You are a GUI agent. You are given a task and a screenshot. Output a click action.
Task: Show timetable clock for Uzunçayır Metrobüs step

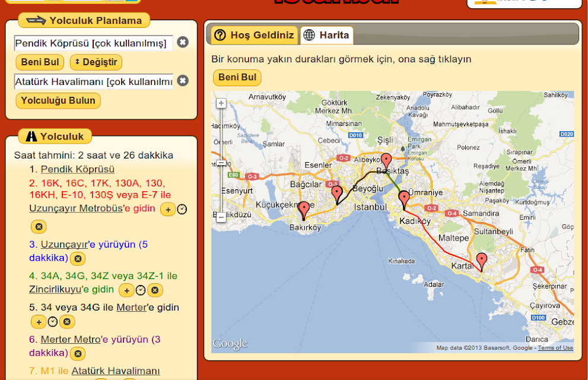(182, 210)
